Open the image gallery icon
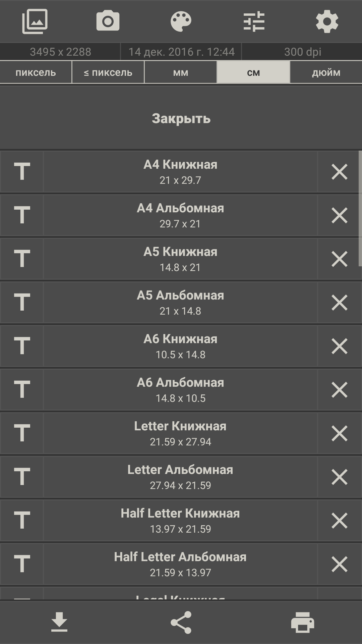The width and height of the screenshot is (362, 644). [35, 21]
